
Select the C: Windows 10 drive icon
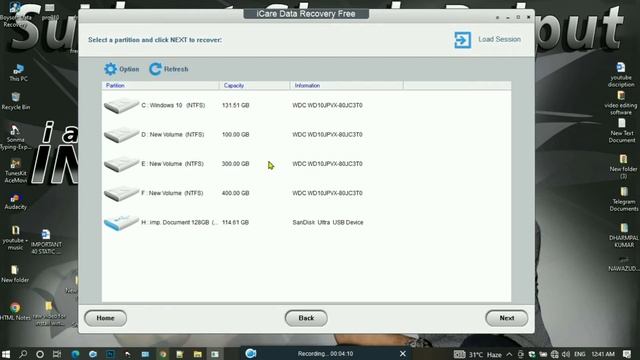click(121, 105)
